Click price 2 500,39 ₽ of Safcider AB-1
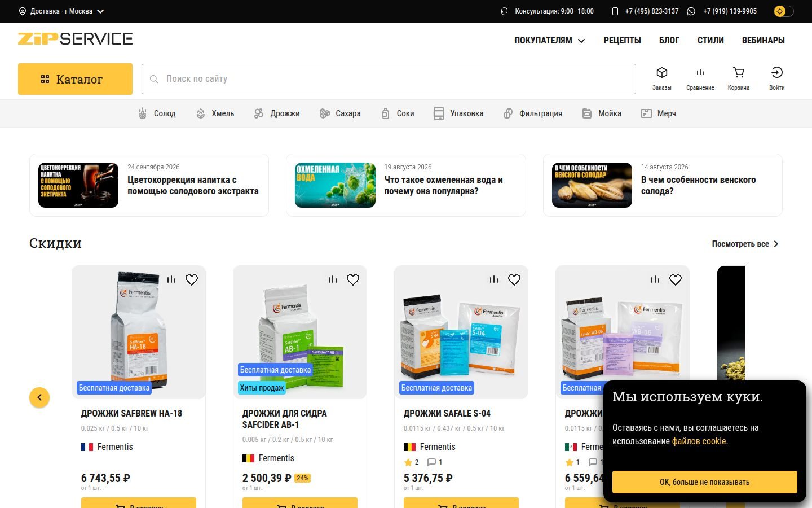 [x=267, y=478]
